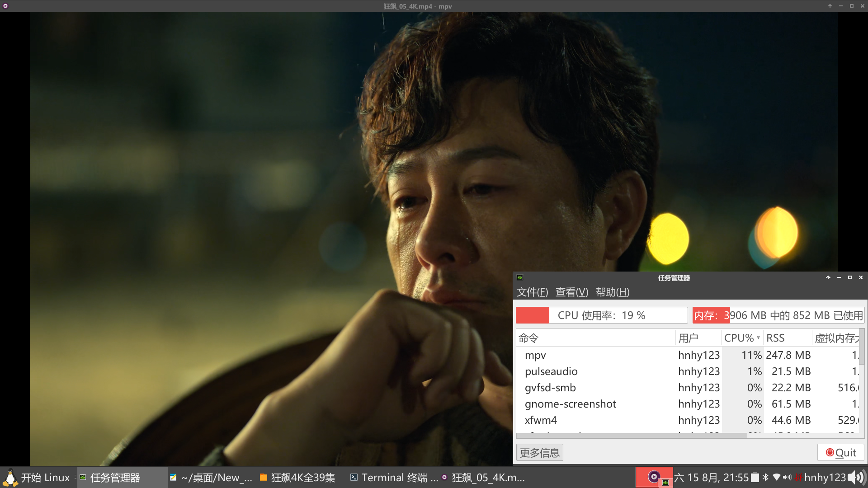Select the gvfsd-smb process row
Viewport: 868px width, 488px height.
[687, 388]
